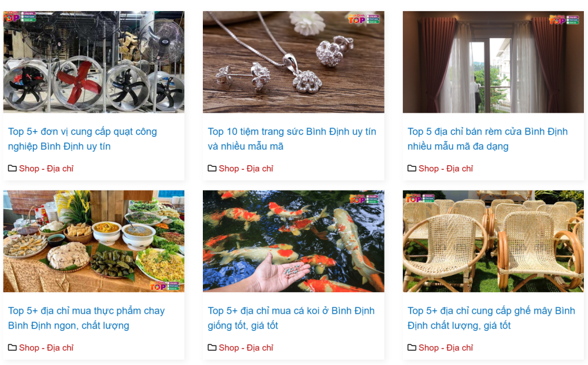The image size is (588, 365).
Task: Select Shop - Địa chỉ category under koi post
Action: 246,348
